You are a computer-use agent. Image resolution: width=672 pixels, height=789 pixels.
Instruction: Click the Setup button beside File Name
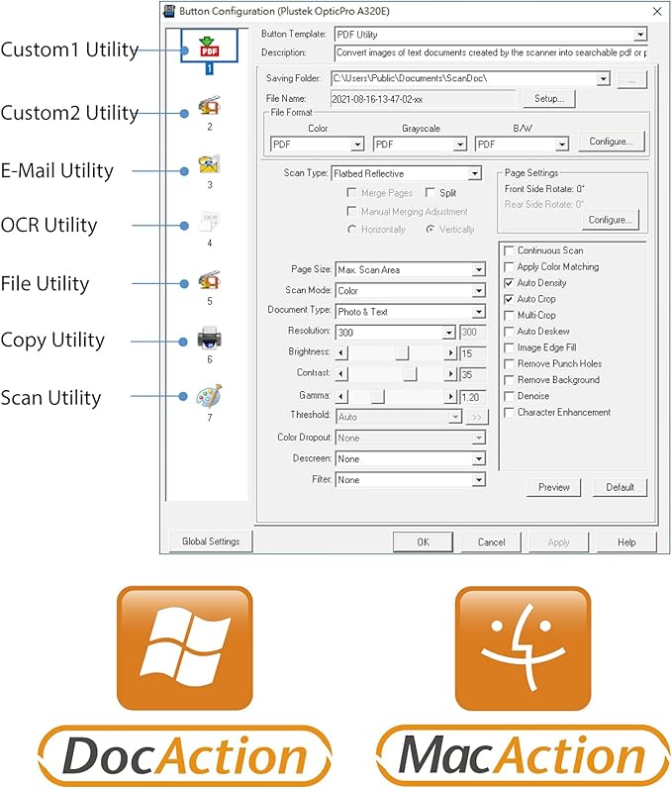coord(548,99)
